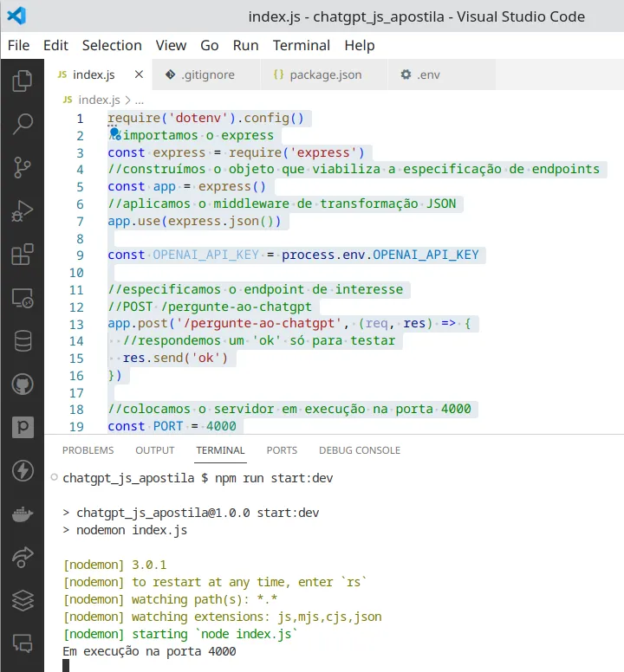This screenshot has width=624, height=672.
Task: Open the File menu
Action: point(18,45)
